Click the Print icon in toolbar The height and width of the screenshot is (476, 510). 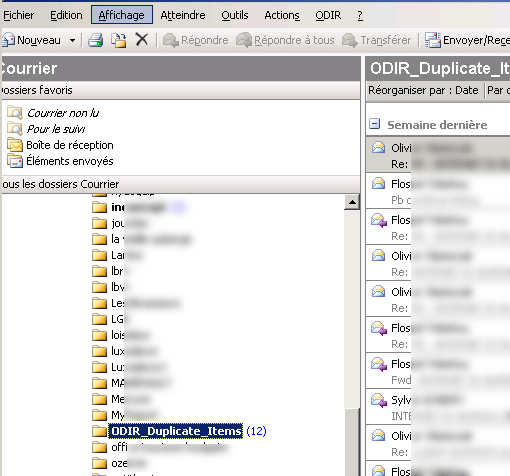coord(96,40)
